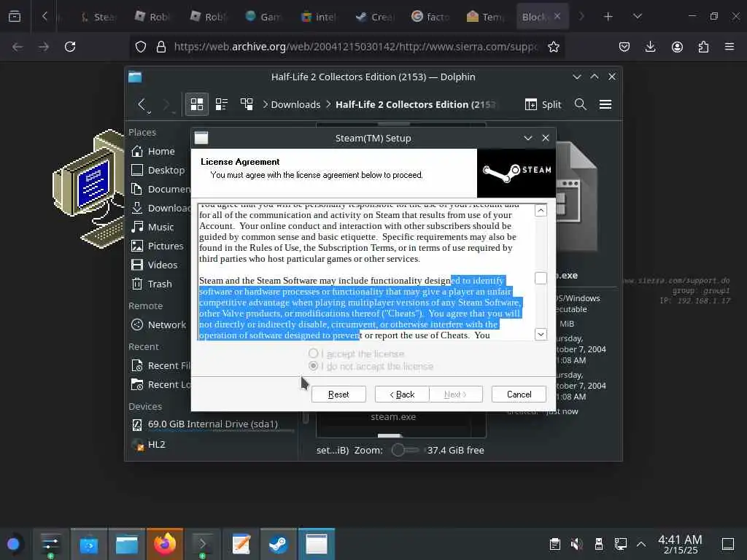Expand the list all tabs dropdown
Viewport: 747px width, 560px height.
point(638,17)
